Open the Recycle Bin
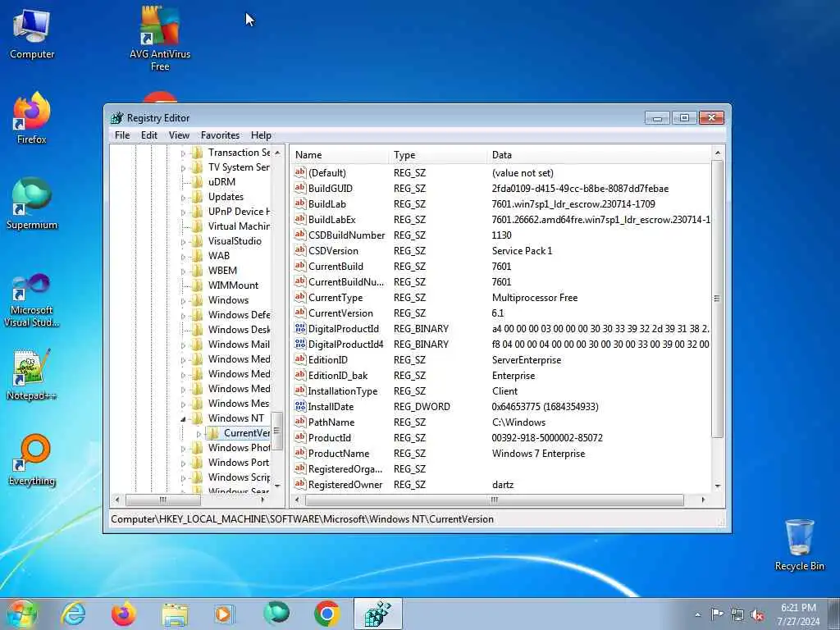 coord(799,545)
